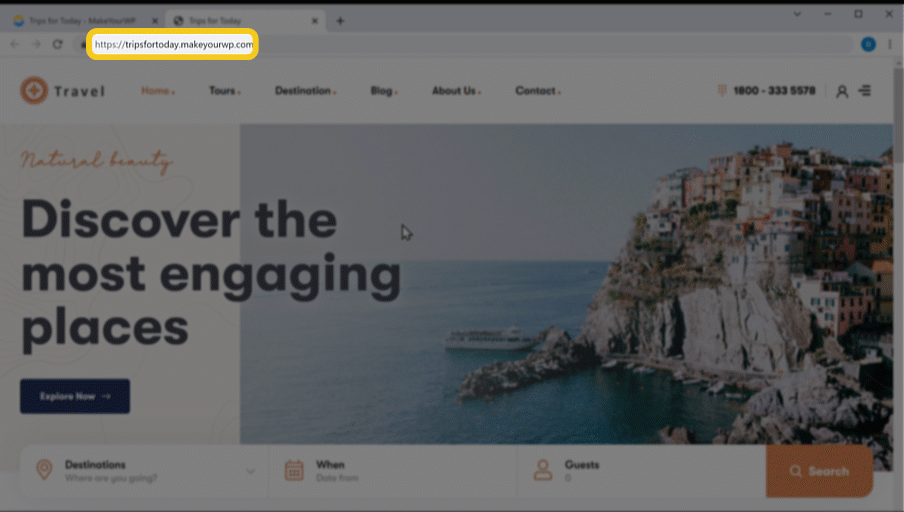Click the 1800 - 333 5578 phone link
The image size is (904, 512).
point(773,91)
